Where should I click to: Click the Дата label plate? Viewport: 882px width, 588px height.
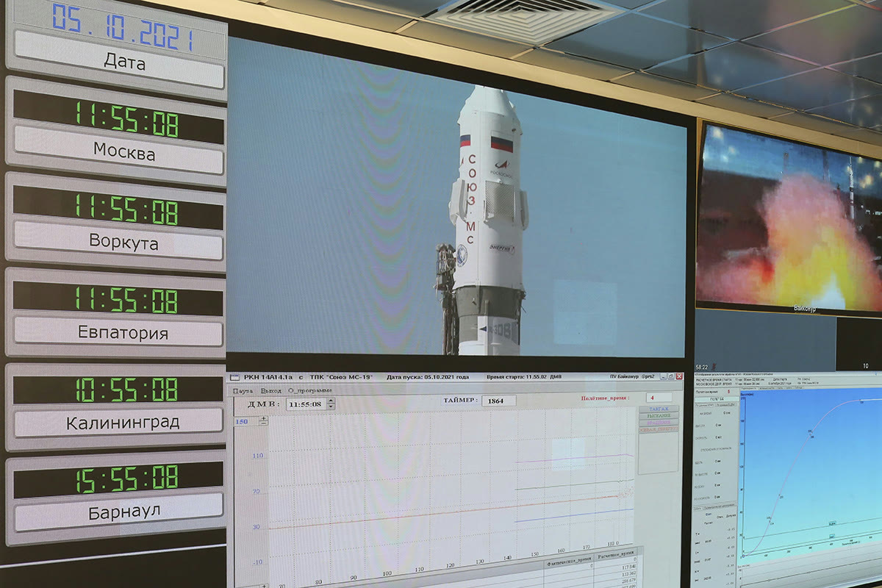point(119,61)
